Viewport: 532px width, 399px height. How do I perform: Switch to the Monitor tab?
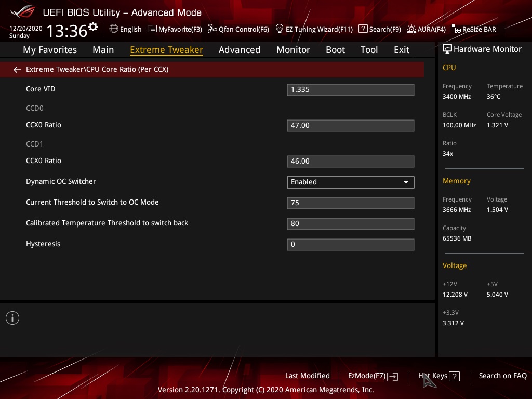coord(293,50)
